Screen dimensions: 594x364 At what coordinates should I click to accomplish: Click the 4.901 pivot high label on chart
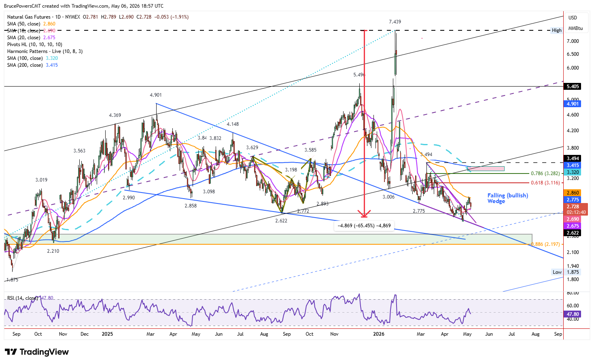coord(156,95)
